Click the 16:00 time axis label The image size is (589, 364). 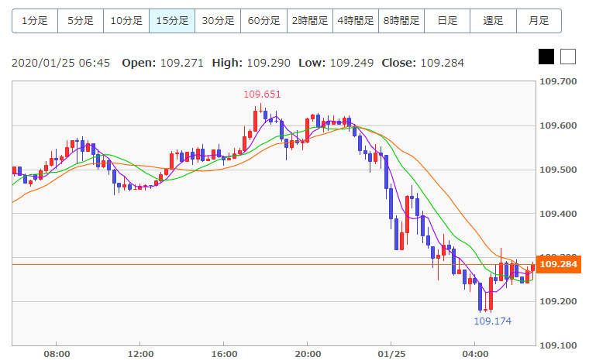(x=224, y=354)
